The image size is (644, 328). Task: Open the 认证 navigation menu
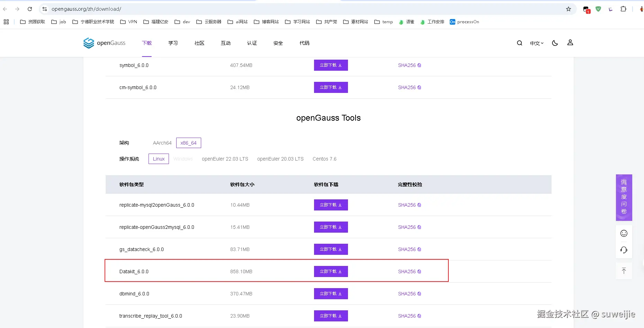coord(252,43)
